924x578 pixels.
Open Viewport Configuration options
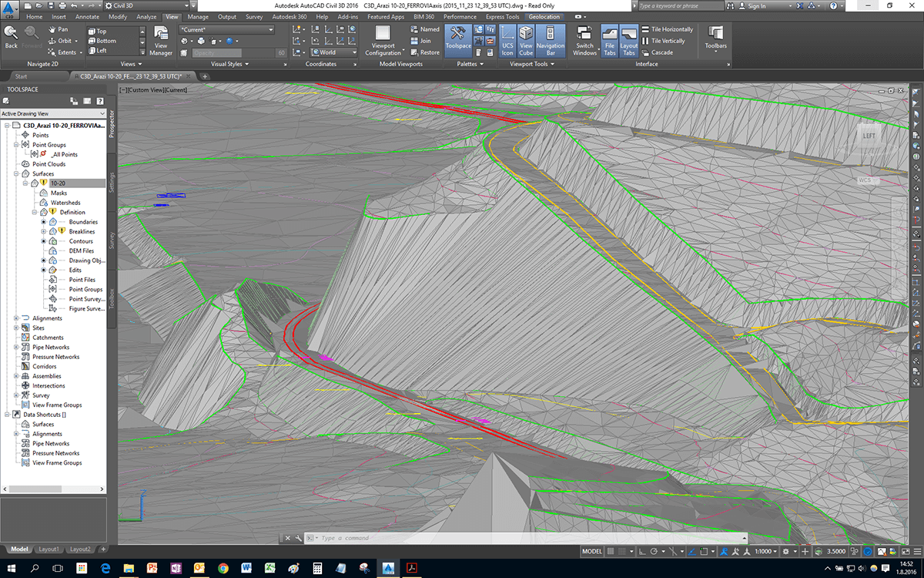pyautogui.click(x=383, y=40)
